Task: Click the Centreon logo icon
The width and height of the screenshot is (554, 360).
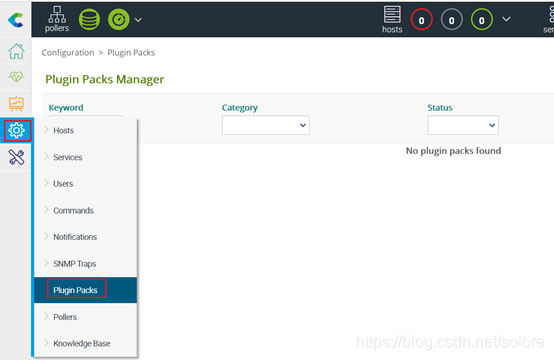Action: pos(16,20)
